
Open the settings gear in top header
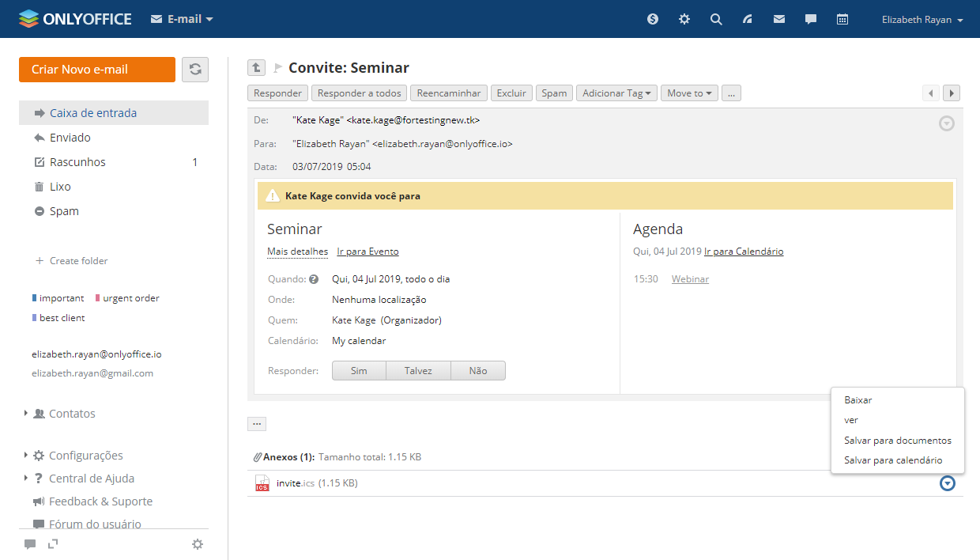[684, 19]
